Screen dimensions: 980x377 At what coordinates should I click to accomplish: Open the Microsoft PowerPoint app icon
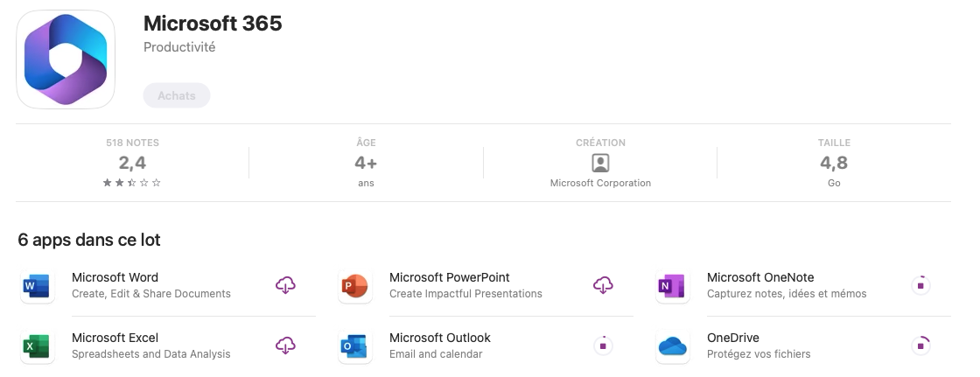(x=355, y=286)
